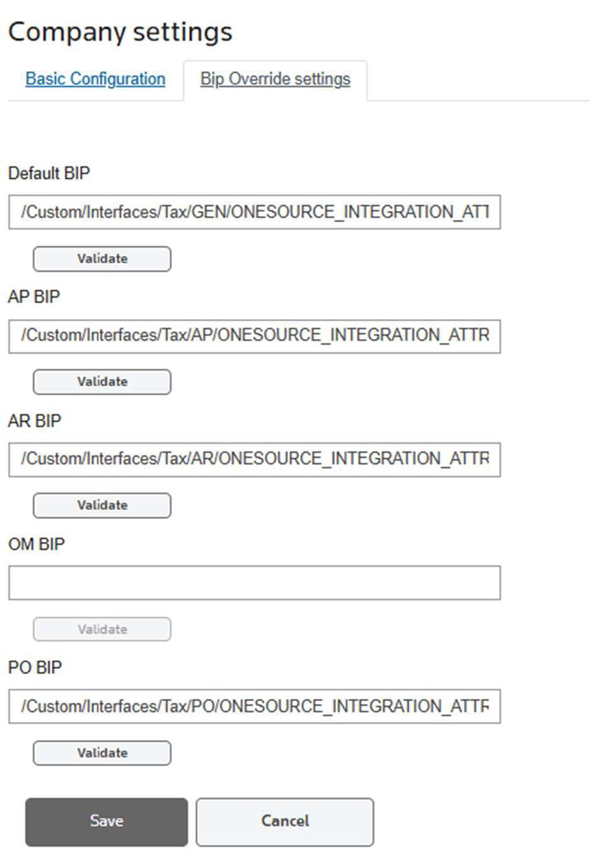Click the Company settings heading
The image size is (590, 868).
point(120,32)
